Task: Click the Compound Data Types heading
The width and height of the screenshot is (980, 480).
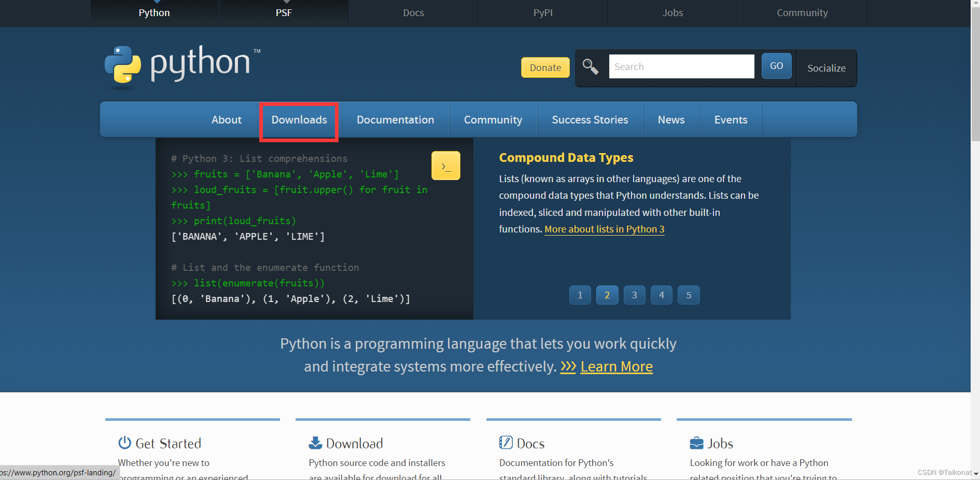Action: pyautogui.click(x=566, y=158)
